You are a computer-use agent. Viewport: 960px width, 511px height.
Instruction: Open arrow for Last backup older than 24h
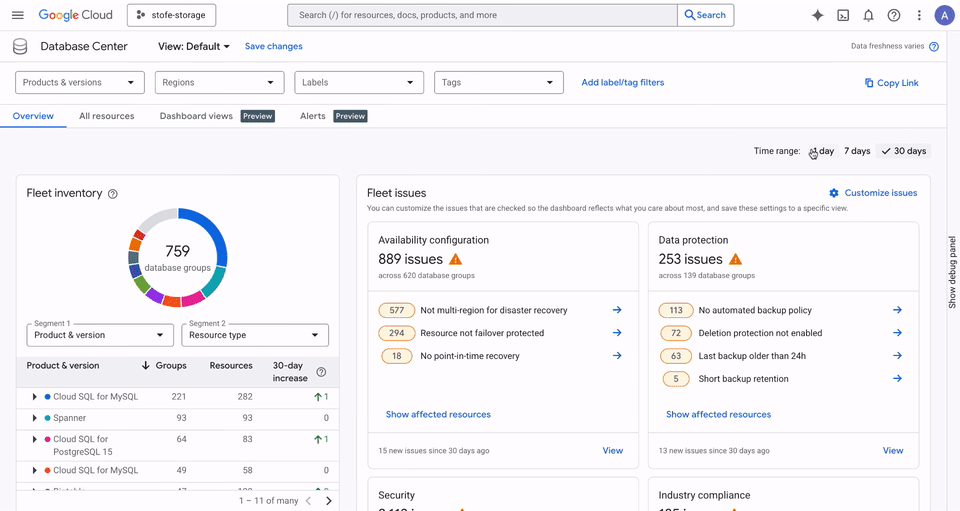click(898, 356)
